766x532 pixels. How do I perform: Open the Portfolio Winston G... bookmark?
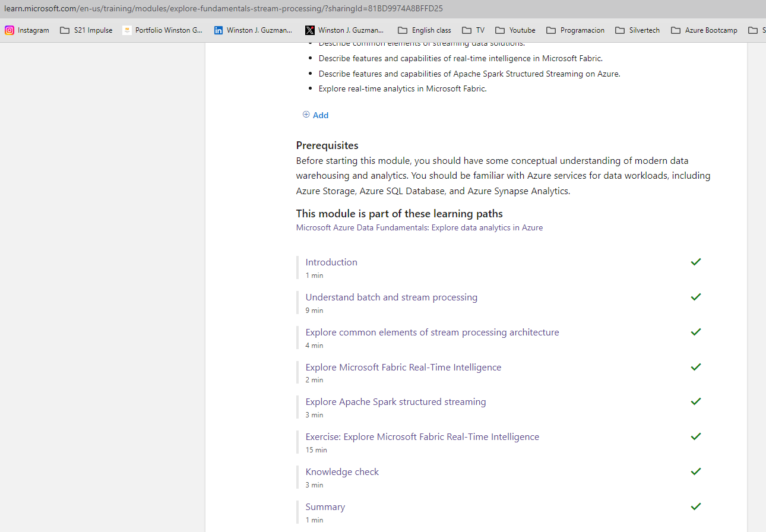[x=163, y=30]
